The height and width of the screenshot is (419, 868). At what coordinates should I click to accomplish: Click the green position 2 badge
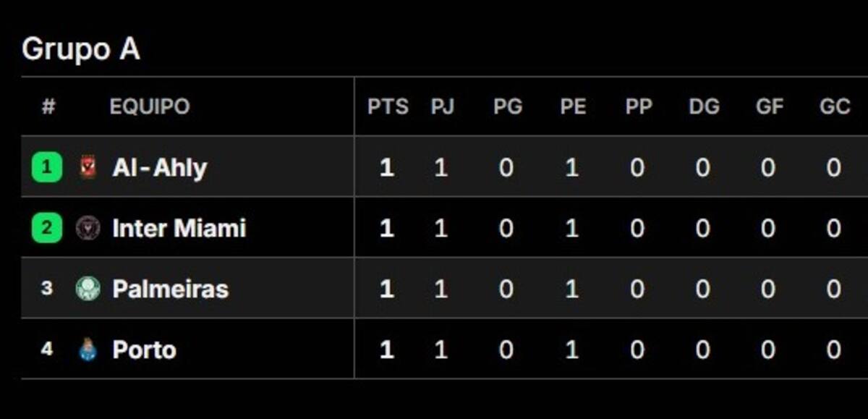(x=47, y=229)
